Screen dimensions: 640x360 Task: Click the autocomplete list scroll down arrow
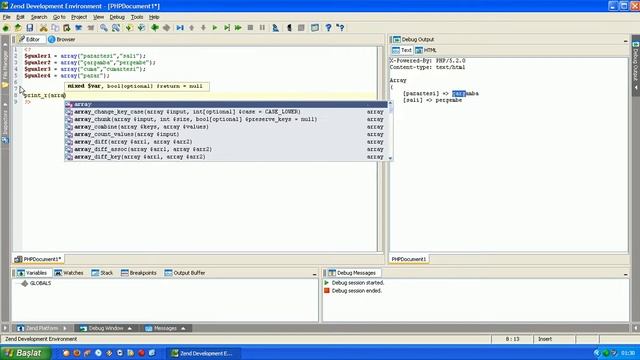(390, 158)
